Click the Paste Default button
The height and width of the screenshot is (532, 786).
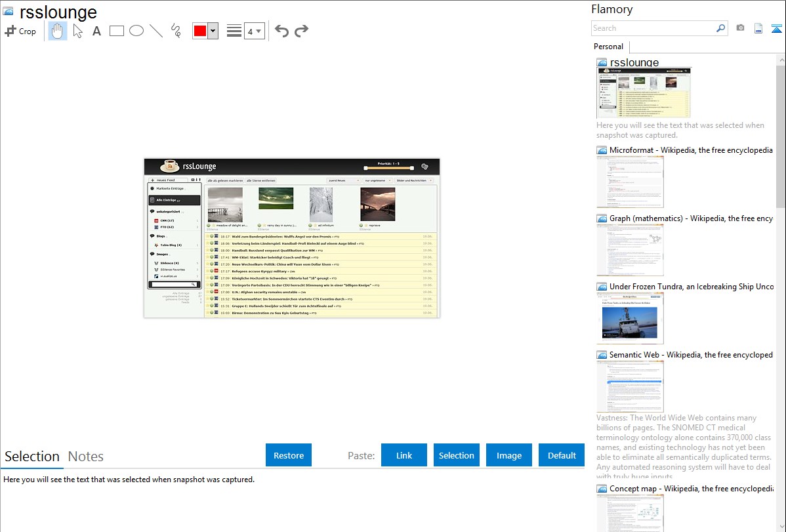click(x=562, y=455)
